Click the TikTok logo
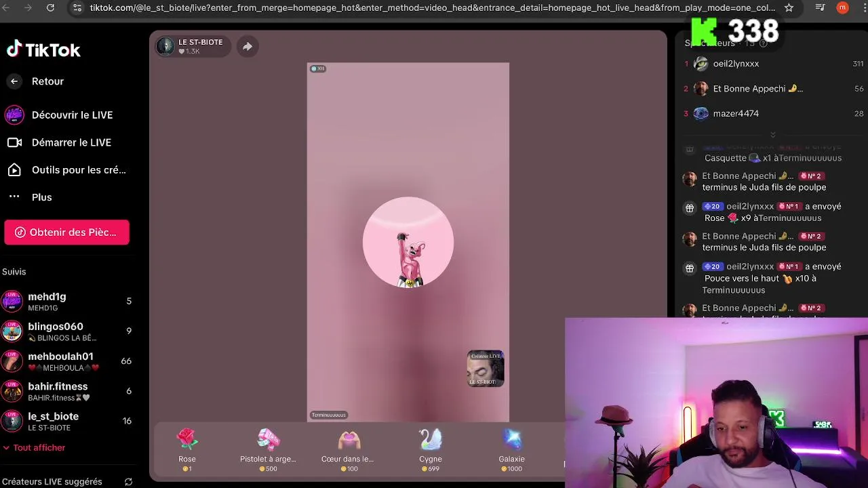868x488 pixels. (x=43, y=49)
